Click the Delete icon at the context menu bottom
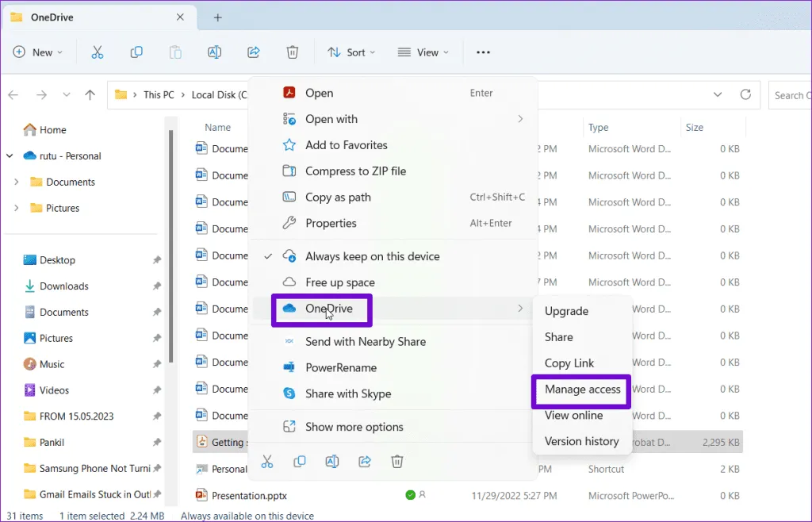The width and height of the screenshot is (812, 522). coord(397,461)
